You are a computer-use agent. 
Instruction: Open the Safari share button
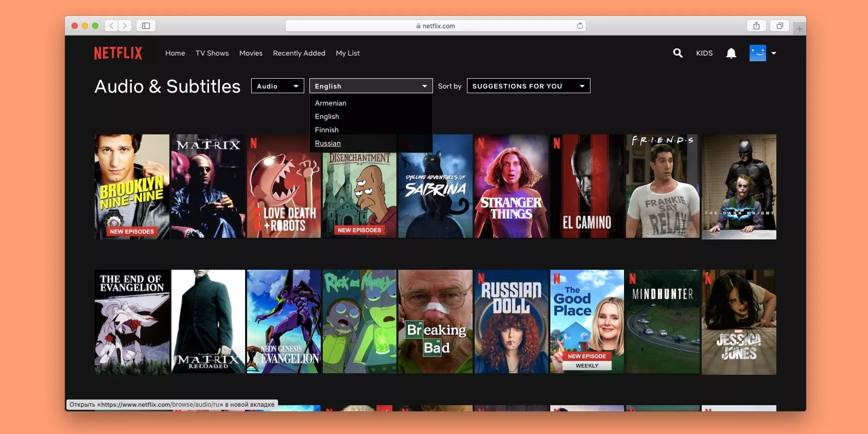[756, 26]
